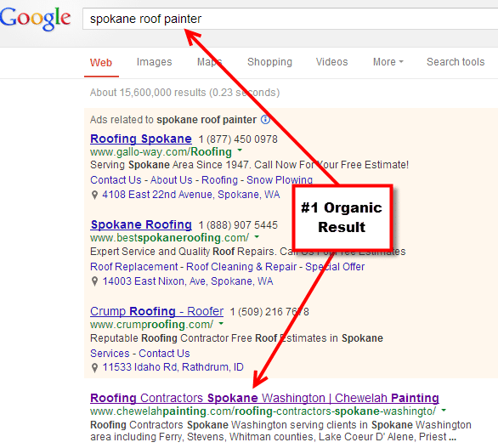This screenshot has width=498, height=448.
Task: Open address 4108 East 22nd Avenue, Spokane
Action: coord(191,195)
